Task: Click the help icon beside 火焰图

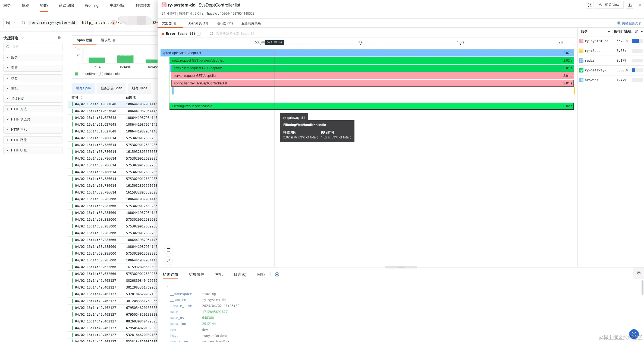Action: coord(175,24)
